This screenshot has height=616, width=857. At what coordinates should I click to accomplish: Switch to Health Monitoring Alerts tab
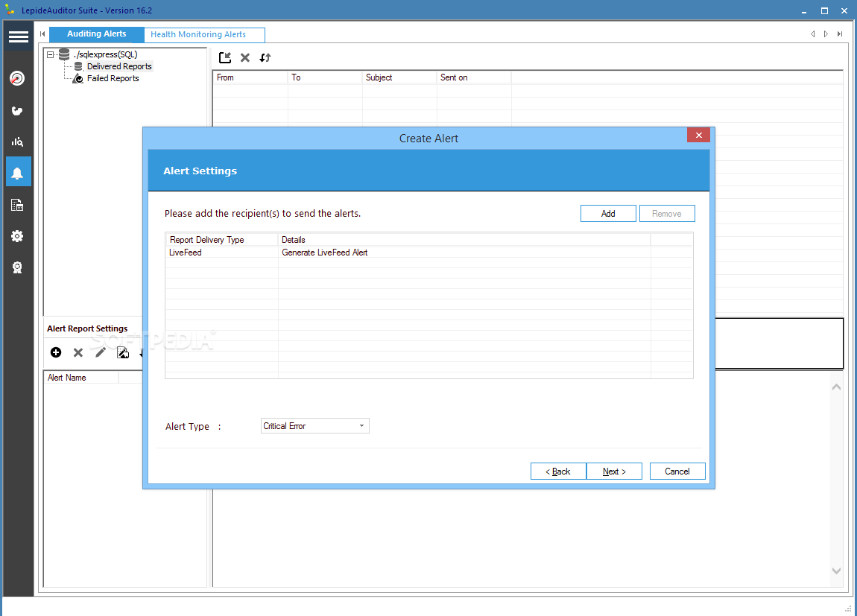click(x=204, y=34)
